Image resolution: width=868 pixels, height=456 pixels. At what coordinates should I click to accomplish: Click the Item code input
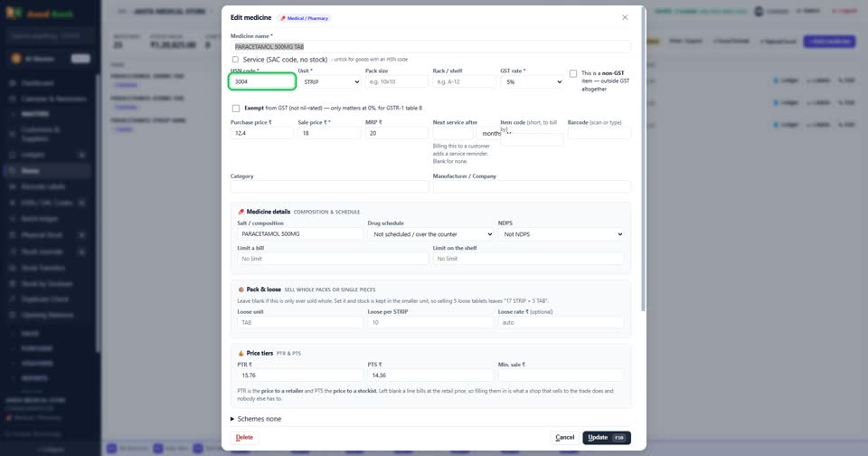click(x=532, y=140)
